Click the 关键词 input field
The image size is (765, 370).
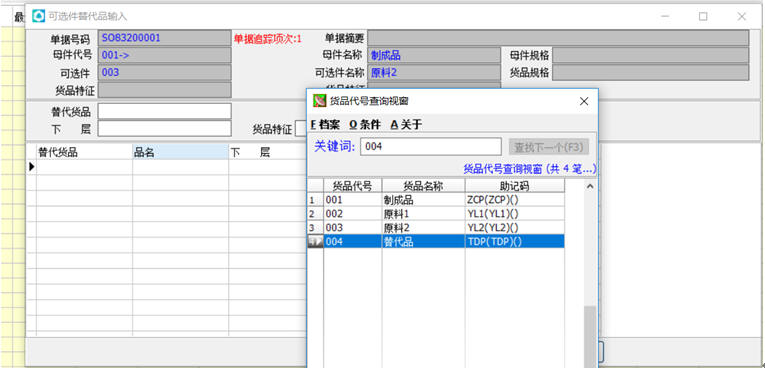[x=430, y=146]
